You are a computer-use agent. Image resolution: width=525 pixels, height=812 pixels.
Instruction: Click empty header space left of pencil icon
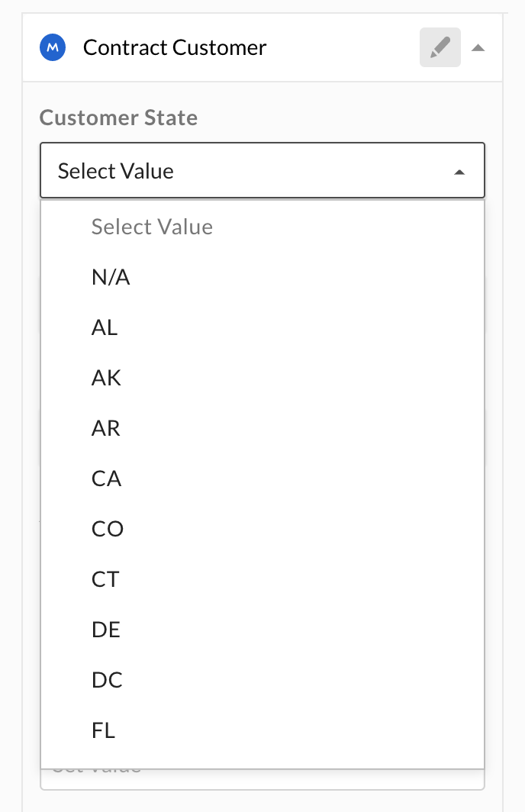point(343,47)
